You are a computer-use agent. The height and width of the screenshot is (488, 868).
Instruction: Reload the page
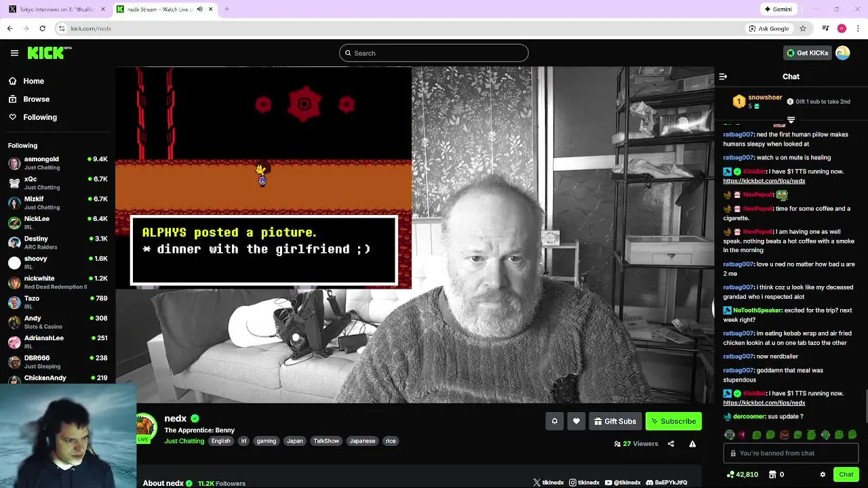[42, 28]
